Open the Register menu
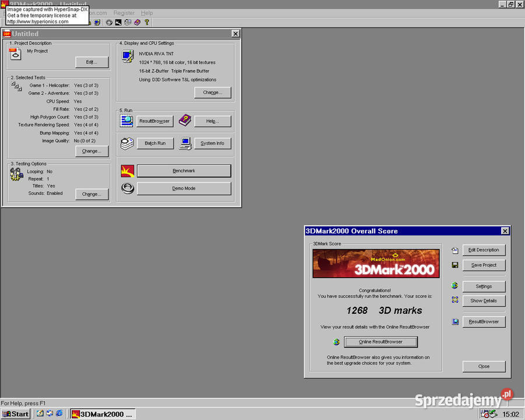 pyautogui.click(x=124, y=13)
